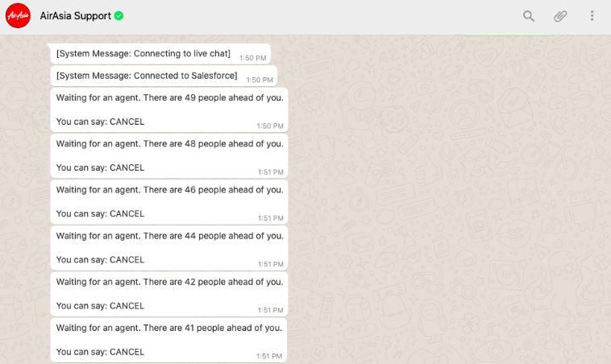Screen dimensions: 611x364
Task: Click timestamp on the 48 people message
Action: (x=270, y=172)
